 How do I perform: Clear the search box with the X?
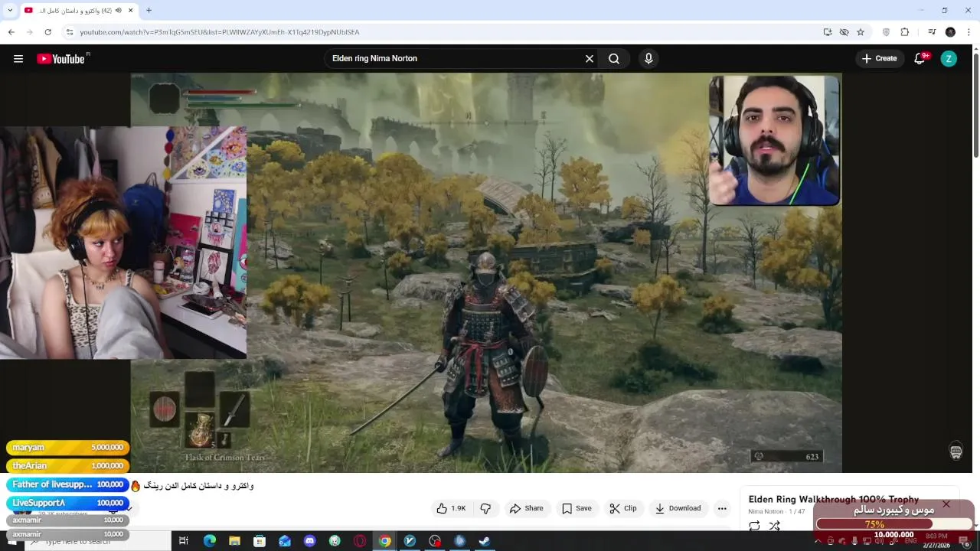pos(590,59)
